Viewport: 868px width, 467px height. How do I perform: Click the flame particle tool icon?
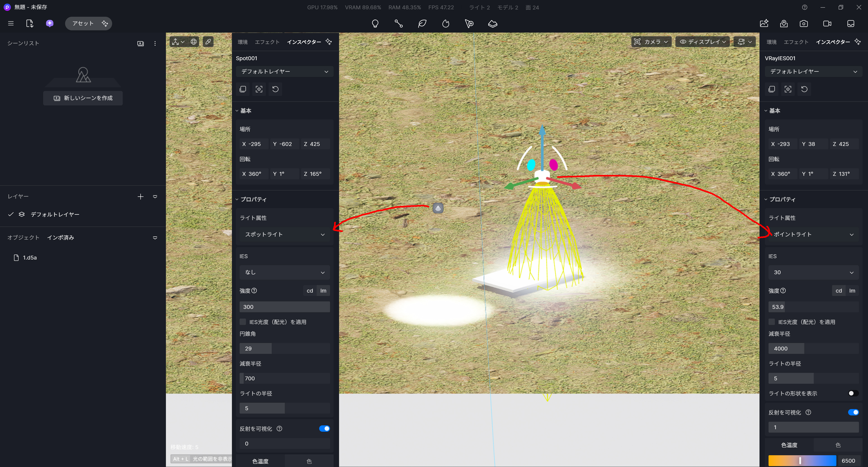tap(446, 24)
